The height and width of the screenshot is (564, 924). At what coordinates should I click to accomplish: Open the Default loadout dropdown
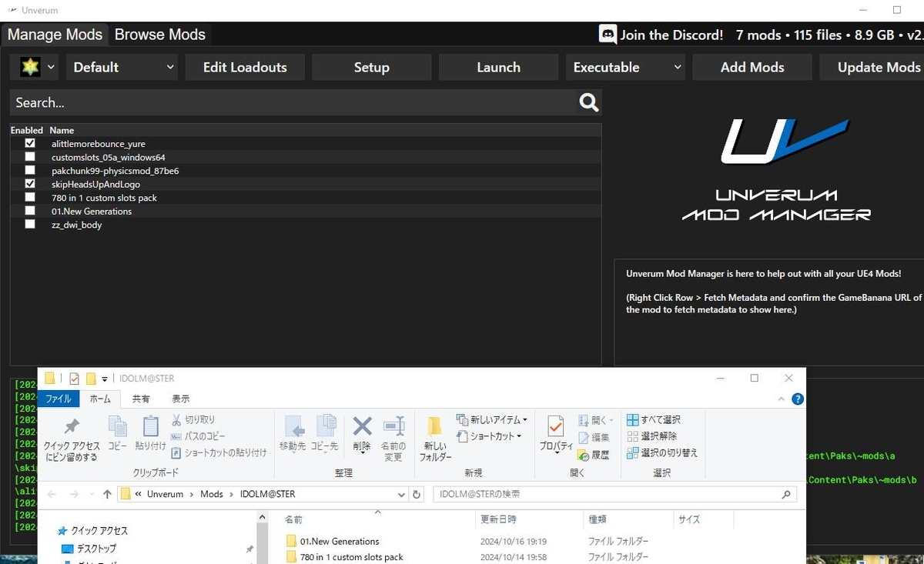pos(122,67)
